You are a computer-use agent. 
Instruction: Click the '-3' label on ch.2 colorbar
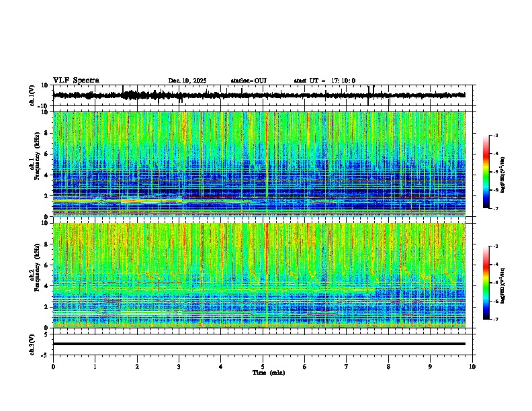pos(496,246)
